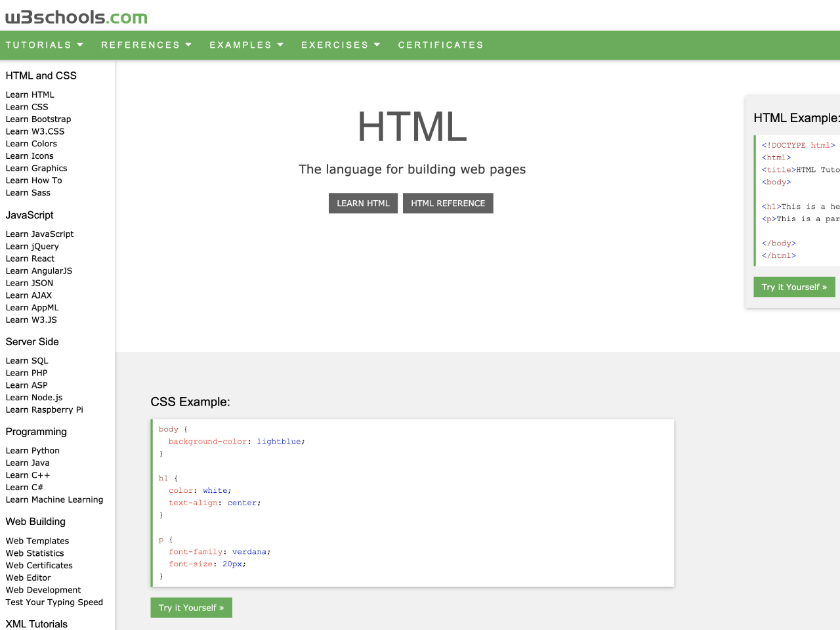Click the '</body>' closing tag line
The image size is (840, 630).
779,243
